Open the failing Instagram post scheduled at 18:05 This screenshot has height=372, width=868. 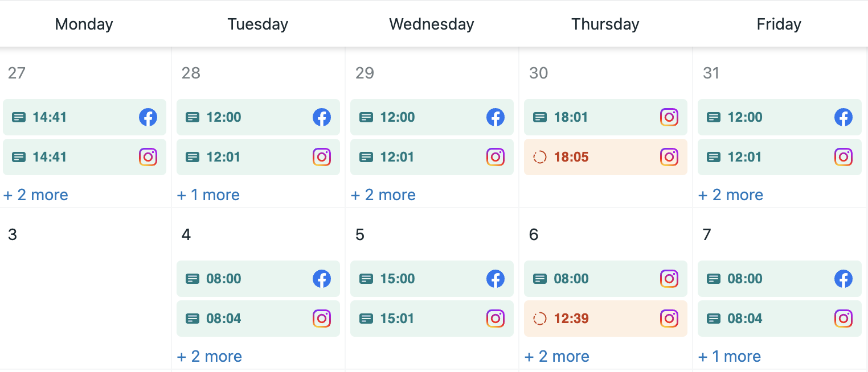tap(605, 157)
